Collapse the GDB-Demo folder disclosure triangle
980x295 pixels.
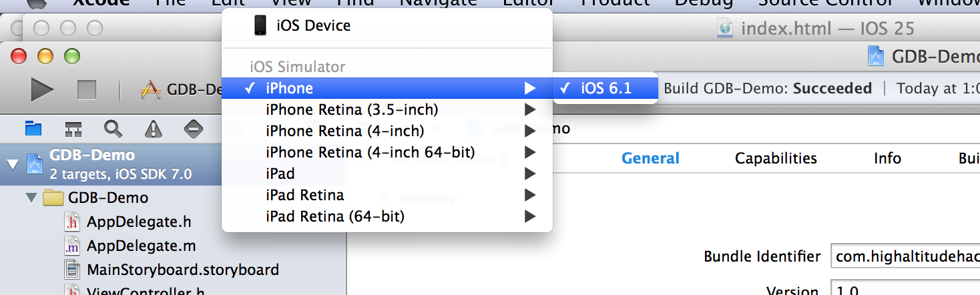click(x=31, y=198)
